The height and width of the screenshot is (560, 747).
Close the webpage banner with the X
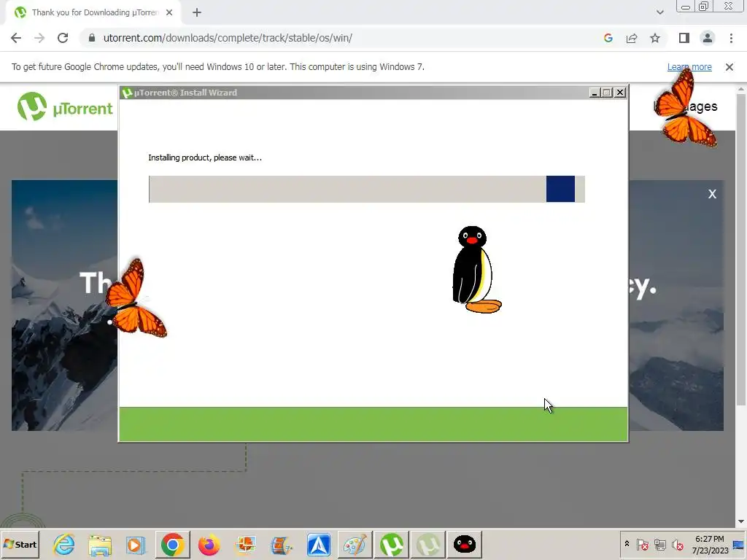click(712, 194)
